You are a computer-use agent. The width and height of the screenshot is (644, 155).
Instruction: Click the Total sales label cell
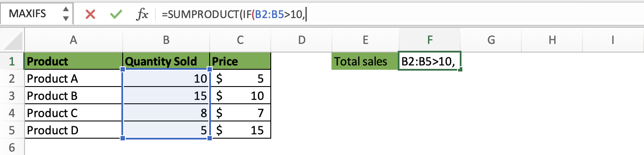pos(365,62)
